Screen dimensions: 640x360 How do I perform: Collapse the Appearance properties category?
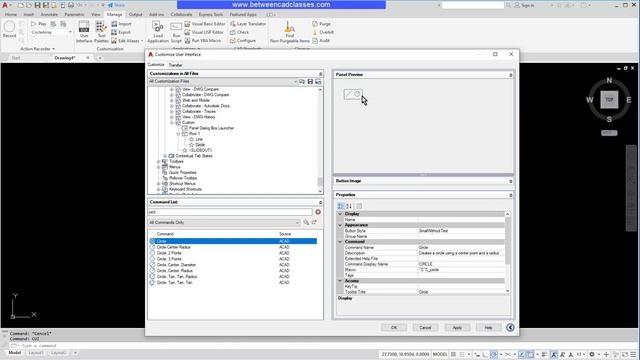(340, 225)
